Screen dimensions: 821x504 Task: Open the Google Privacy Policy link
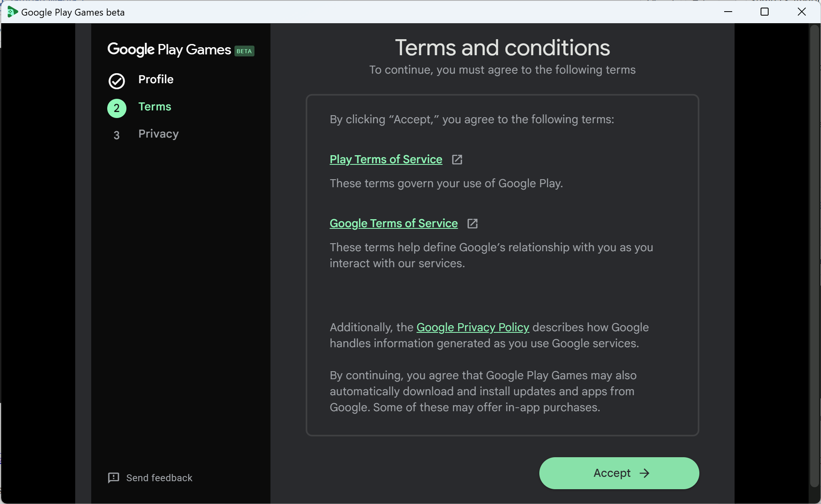pos(473,327)
